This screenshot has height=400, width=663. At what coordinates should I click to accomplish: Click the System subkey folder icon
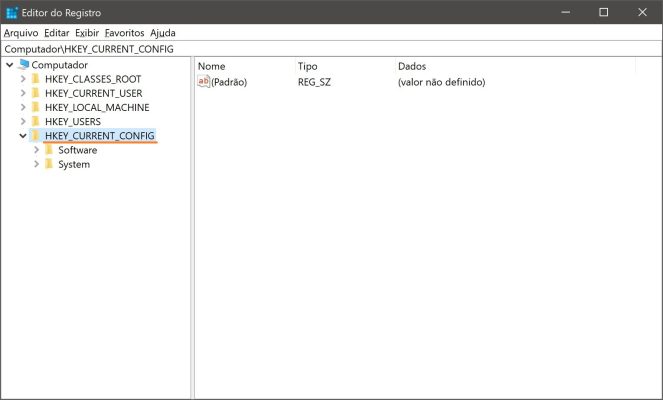click(x=49, y=164)
